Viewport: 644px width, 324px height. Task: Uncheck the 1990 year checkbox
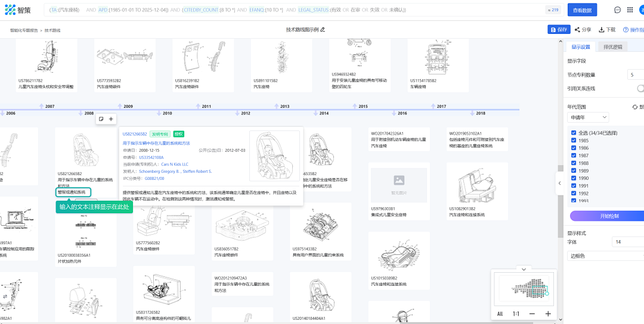pos(574,179)
